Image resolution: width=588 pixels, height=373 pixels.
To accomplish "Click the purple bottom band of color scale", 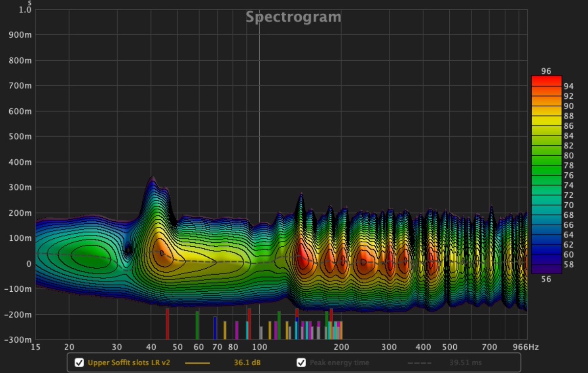I will coord(546,268).
